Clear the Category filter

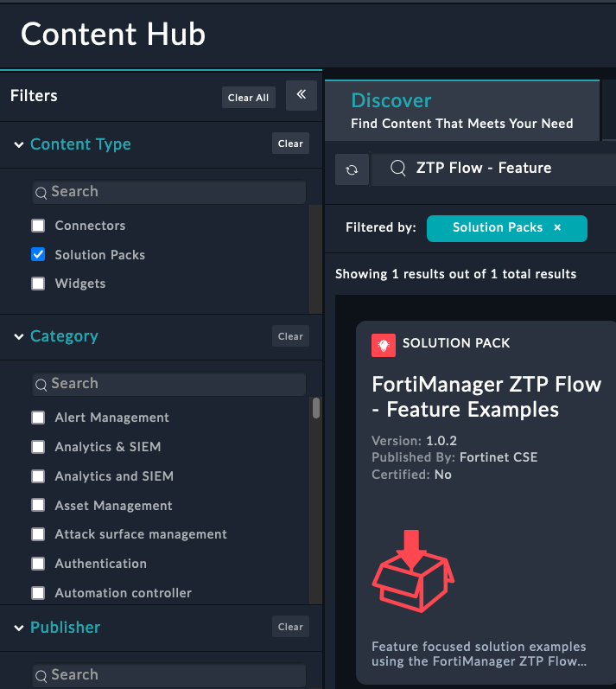click(x=290, y=336)
